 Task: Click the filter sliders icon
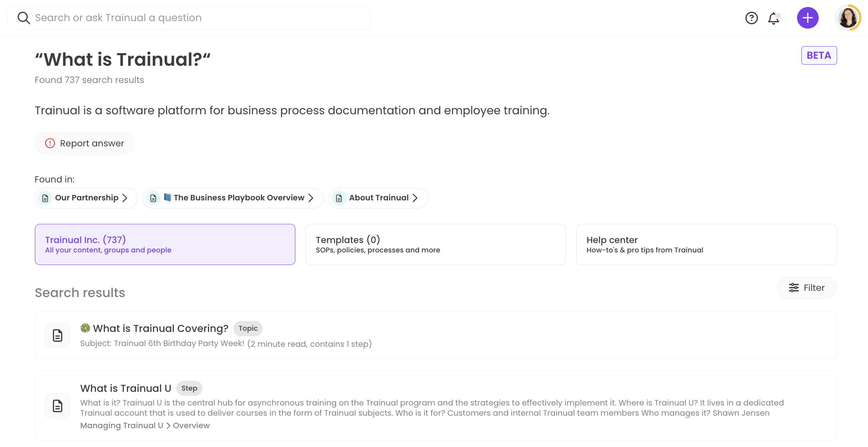(794, 288)
